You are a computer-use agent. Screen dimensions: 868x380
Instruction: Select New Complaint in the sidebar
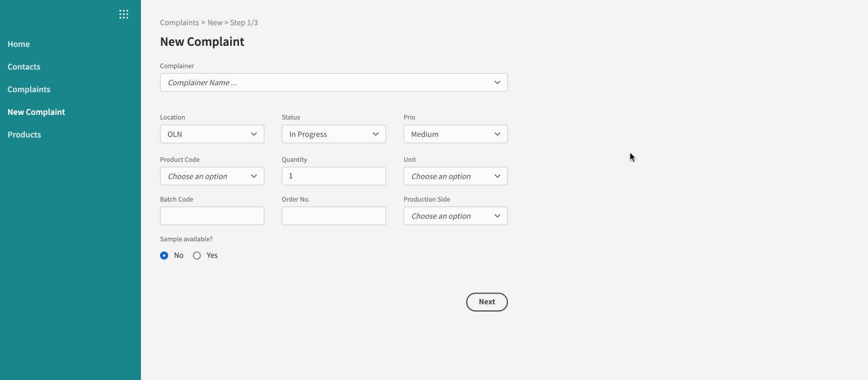point(36,112)
